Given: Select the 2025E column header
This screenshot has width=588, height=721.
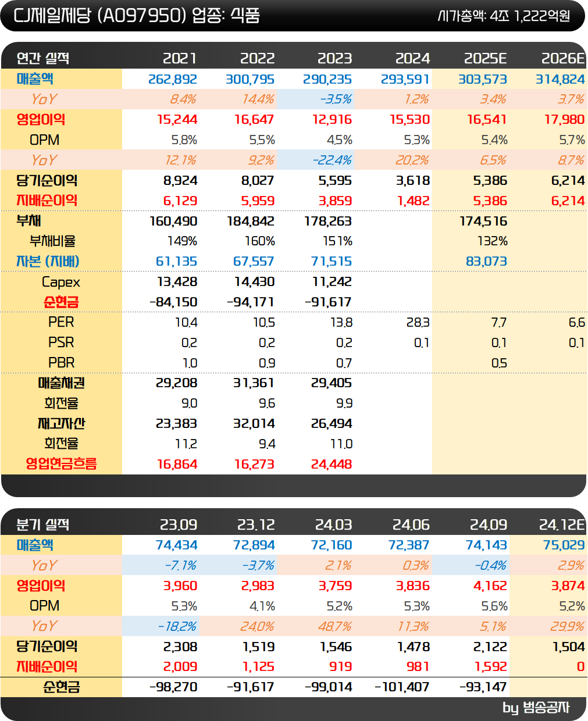Looking at the screenshot, I should coord(486,58).
